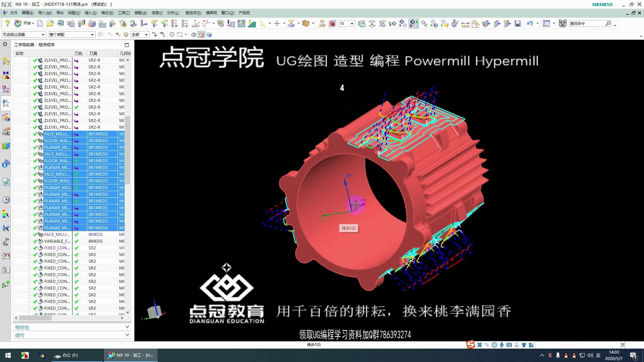Click the 刀具 column header
The height and width of the screenshot is (362, 644).
point(93,53)
